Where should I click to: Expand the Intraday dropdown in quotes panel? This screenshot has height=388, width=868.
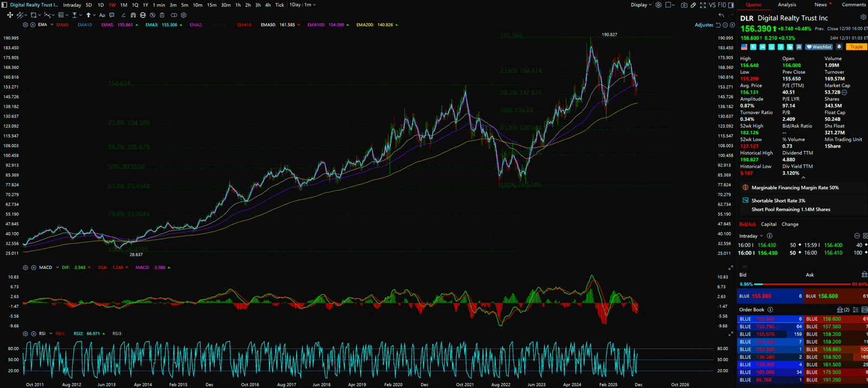tap(751, 236)
